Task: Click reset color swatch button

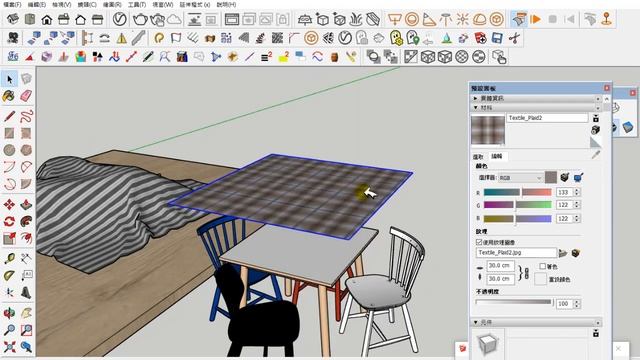Action: (x=540, y=279)
